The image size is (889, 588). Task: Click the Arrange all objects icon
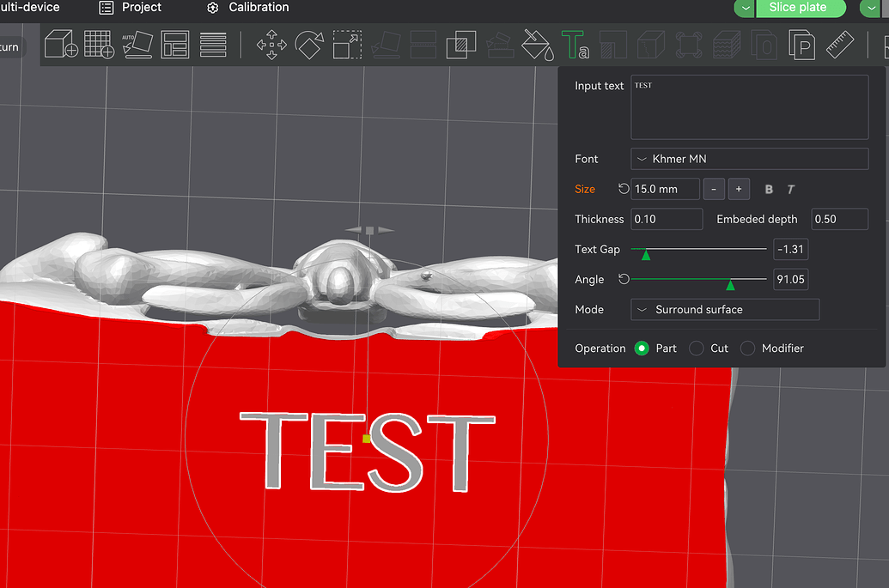(x=174, y=45)
